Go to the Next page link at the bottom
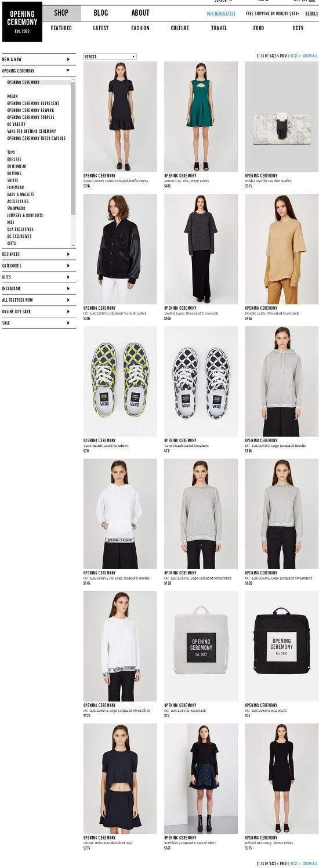319x868 pixels. 295,863
